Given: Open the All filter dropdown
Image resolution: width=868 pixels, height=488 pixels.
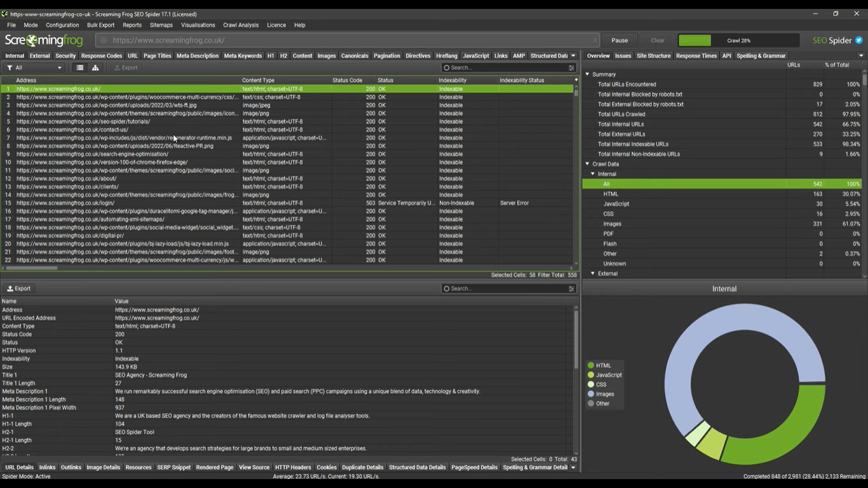Looking at the screenshot, I should coord(34,67).
